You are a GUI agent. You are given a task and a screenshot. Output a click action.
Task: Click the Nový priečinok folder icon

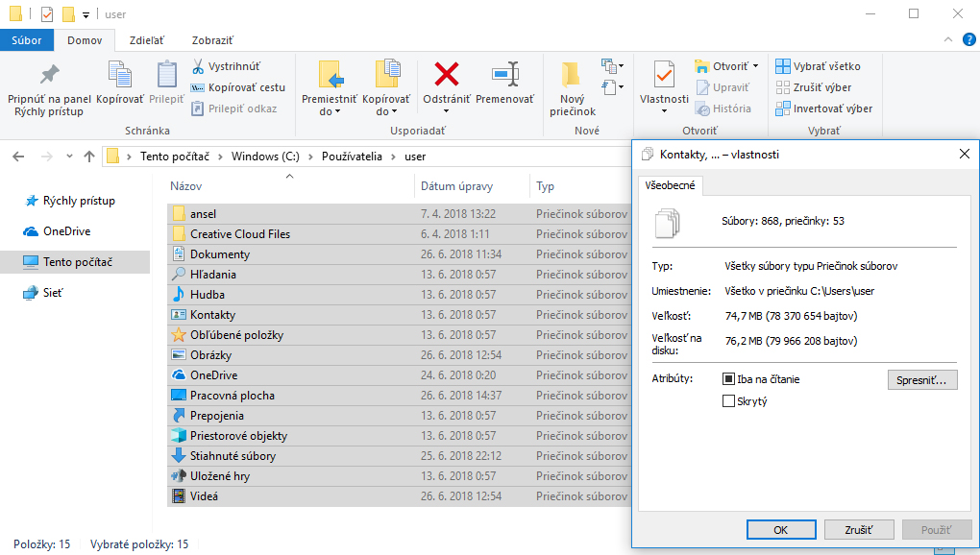coord(572,75)
